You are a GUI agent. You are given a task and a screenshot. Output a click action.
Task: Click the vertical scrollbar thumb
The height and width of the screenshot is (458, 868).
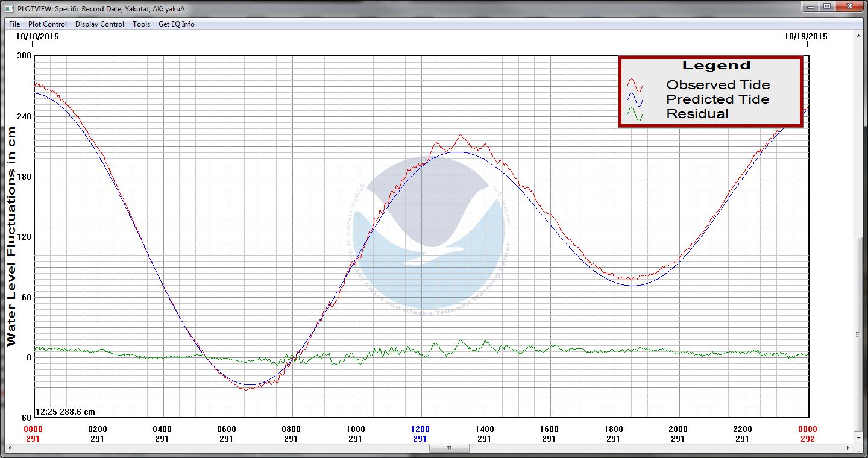click(860, 333)
